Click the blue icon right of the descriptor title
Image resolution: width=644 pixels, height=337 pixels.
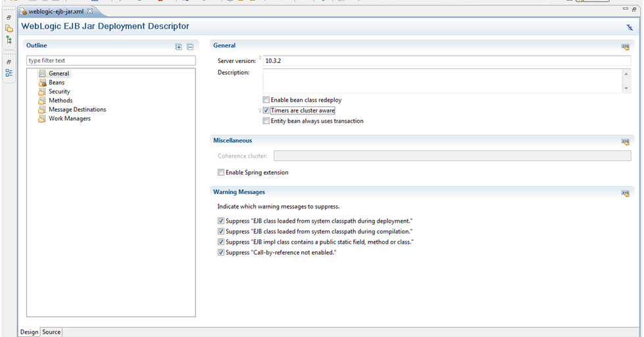(x=630, y=28)
